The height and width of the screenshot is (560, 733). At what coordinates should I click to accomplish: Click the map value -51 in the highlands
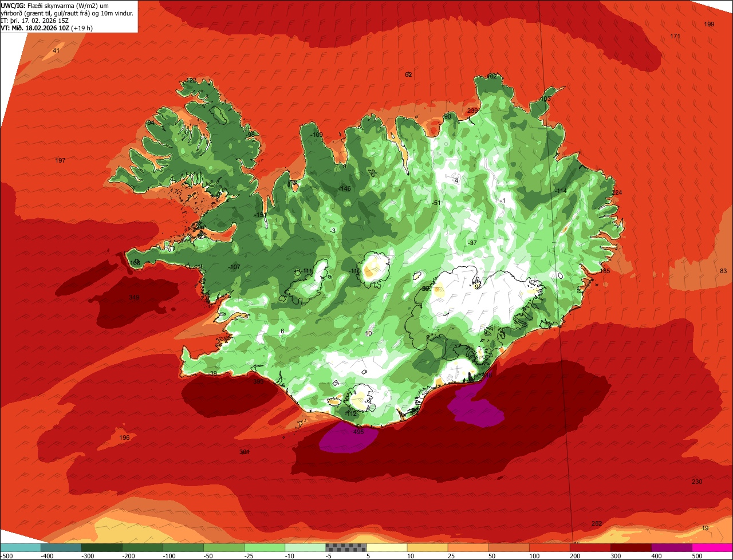pos(436,203)
